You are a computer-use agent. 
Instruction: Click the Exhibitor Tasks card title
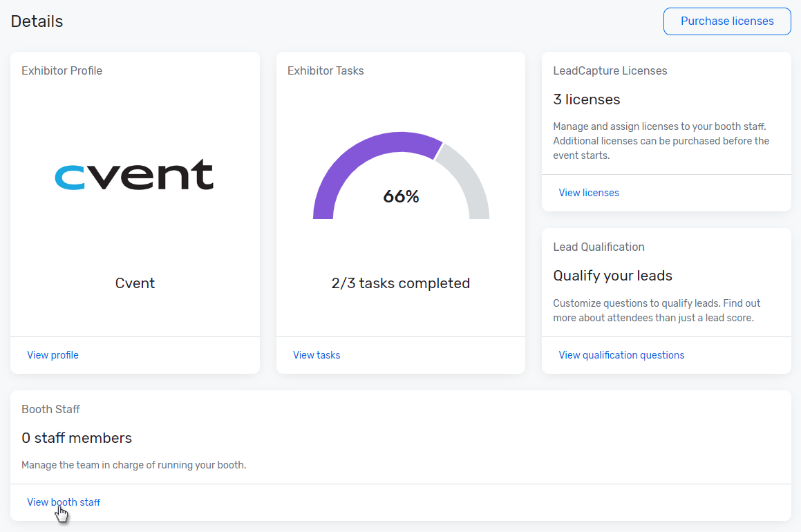326,70
